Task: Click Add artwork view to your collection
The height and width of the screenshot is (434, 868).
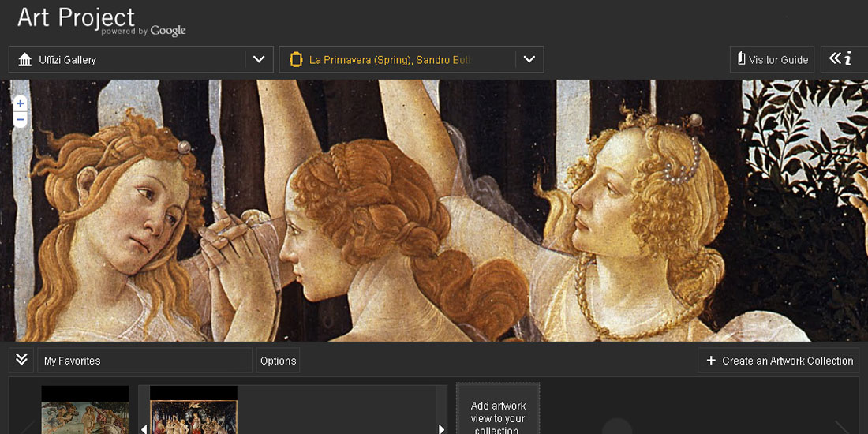Action: pos(498,409)
